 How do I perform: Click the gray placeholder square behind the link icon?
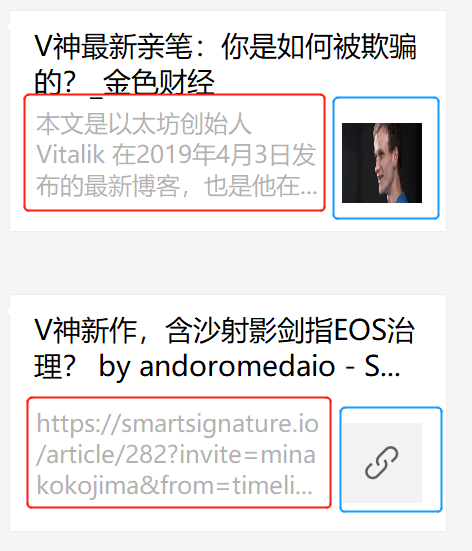(382, 463)
